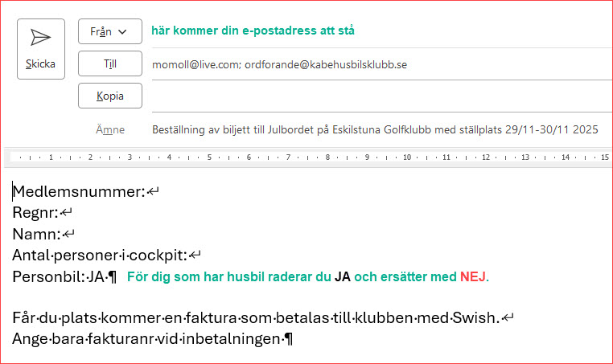Viewport: 613px width, 364px height.
Task: Place cursor on the Namn line
Action: tap(37, 234)
